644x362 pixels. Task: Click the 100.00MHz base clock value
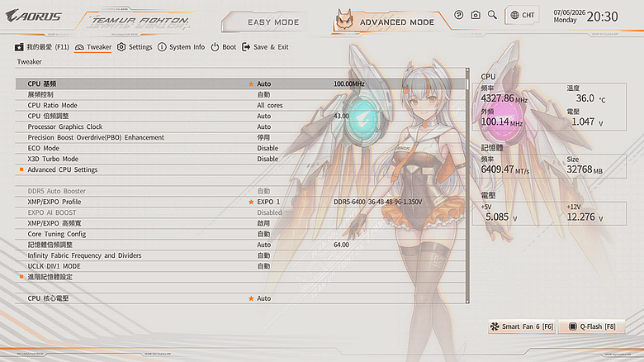click(x=348, y=84)
